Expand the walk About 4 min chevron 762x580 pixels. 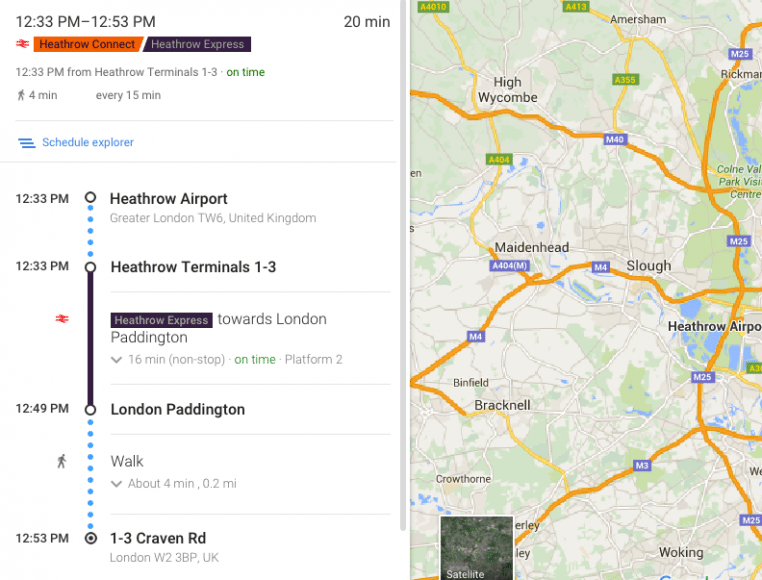tap(116, 484)
